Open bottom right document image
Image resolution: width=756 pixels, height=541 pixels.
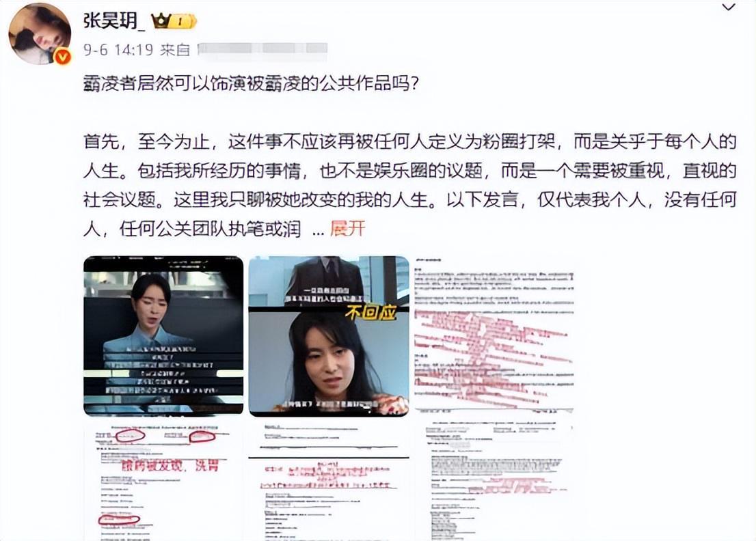[494, 481]
